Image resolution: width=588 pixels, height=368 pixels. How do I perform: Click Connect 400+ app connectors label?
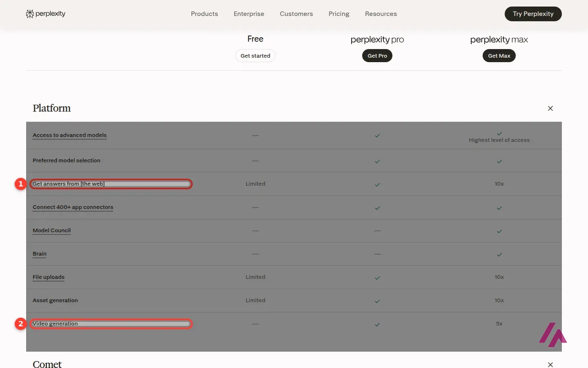click(73, 207)
